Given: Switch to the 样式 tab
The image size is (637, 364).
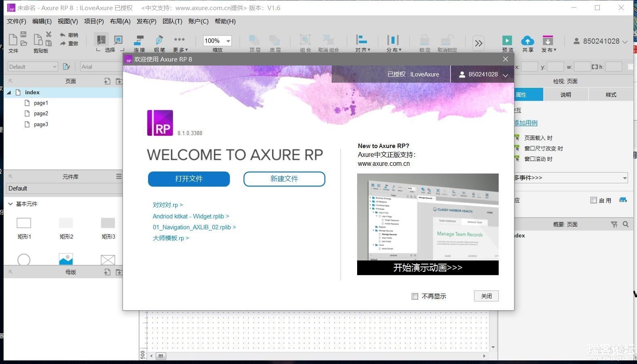Looking at the screenshot, I should [x=611, y=95].
